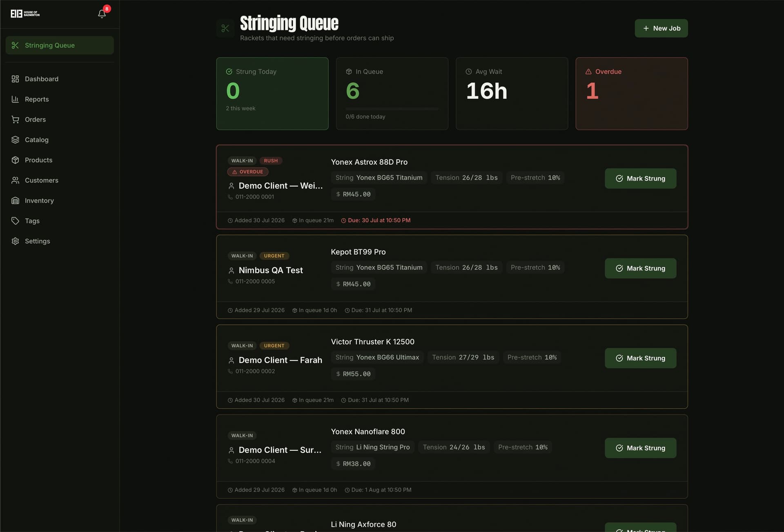Click person icon beside Demo Client — Farah
This screenshot has width=784, height=532.
[231, 360]
